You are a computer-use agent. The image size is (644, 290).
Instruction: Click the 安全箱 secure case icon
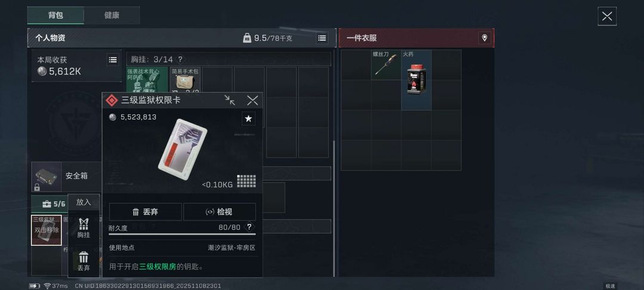tap(47, 177)
